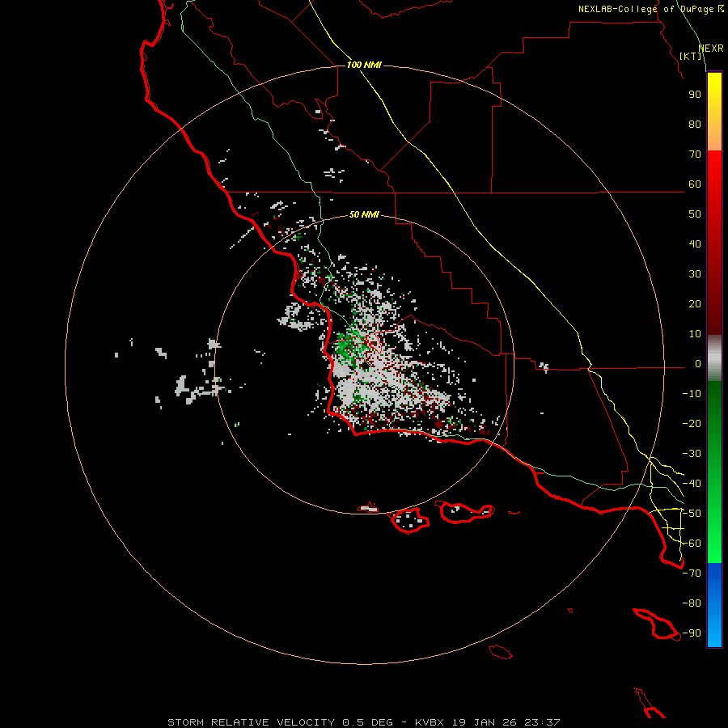
Task: Click the yellow top segment of velocity color bar
Action: 714,112
